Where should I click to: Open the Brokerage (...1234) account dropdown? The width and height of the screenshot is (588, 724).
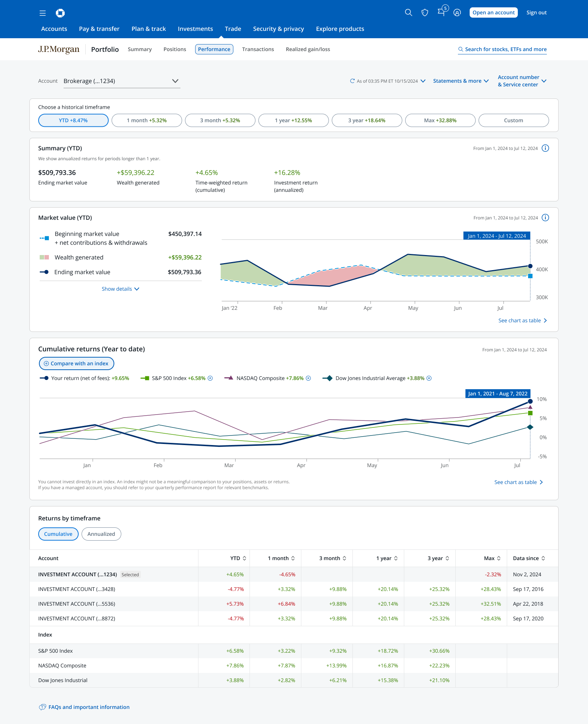[121, 81]
